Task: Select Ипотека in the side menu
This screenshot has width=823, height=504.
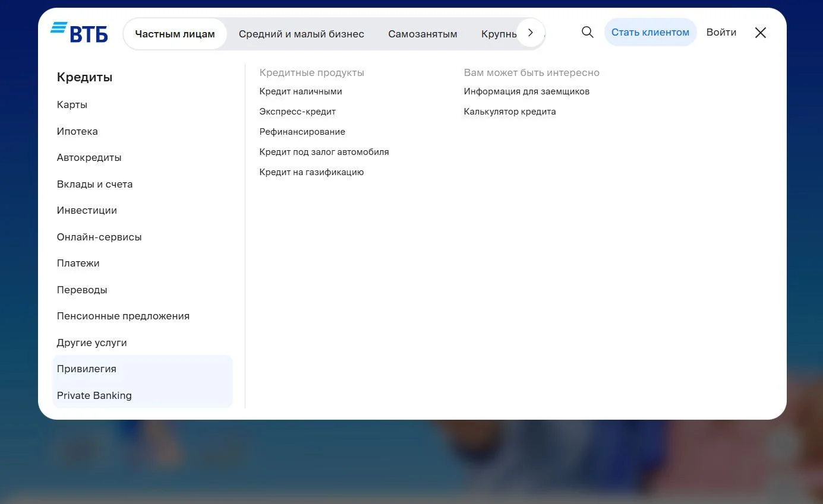Action: (x=77, y=131)
